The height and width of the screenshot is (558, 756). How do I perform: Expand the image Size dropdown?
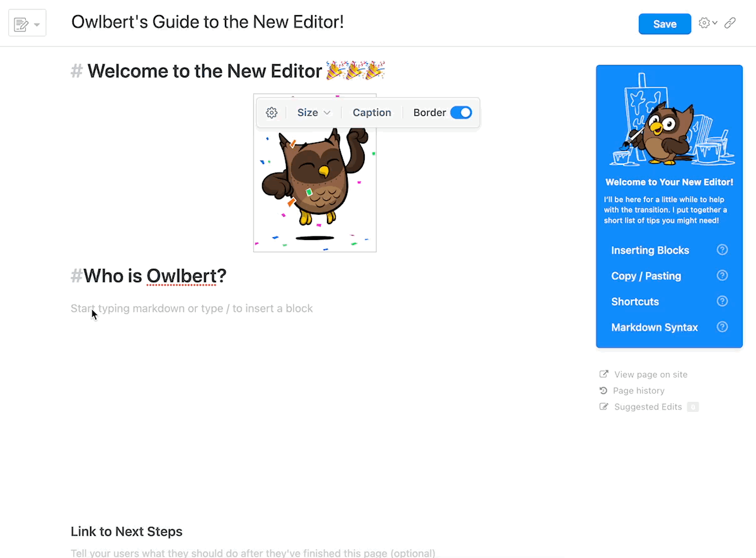click(x=314, y=113)
